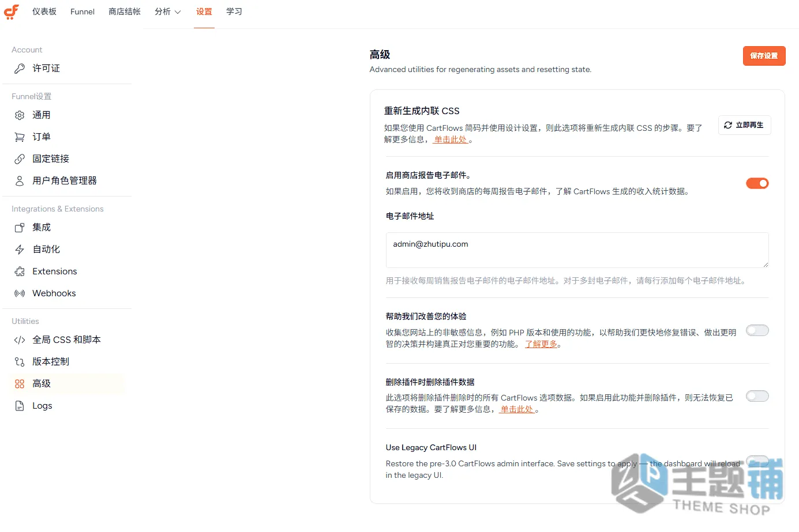Open the 商店结帐 tab

click(x=125, y=12)
